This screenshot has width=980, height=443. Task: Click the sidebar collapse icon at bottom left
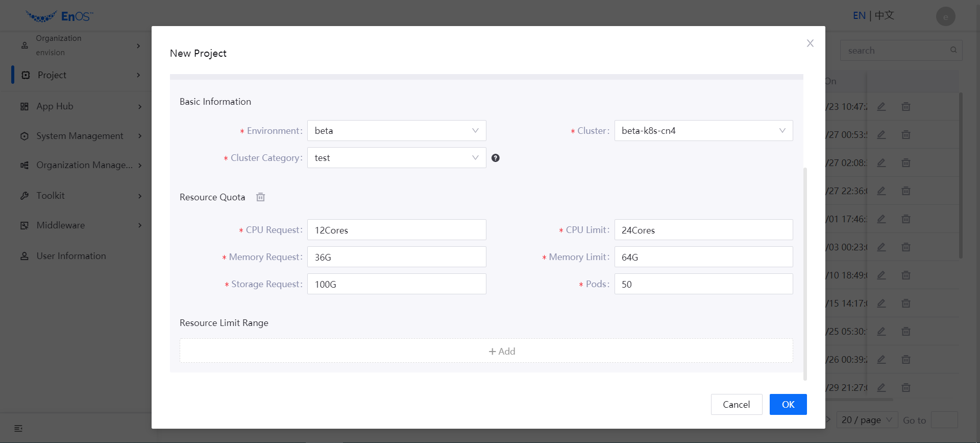point(18,428)
